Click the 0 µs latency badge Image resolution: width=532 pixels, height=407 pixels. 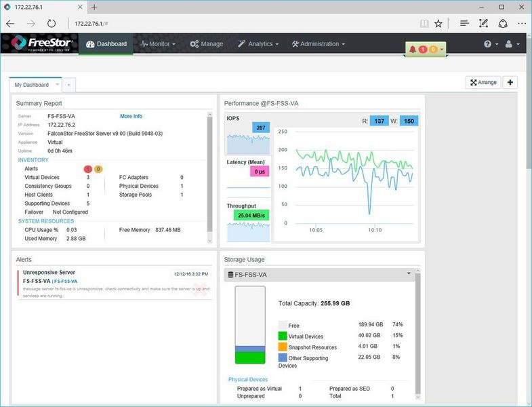(260, 172)
